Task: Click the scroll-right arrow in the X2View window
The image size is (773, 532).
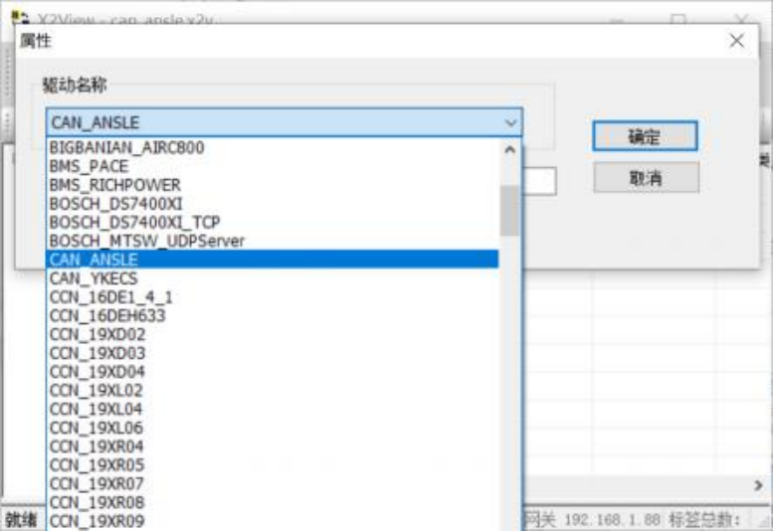Action: pos(758,485)
